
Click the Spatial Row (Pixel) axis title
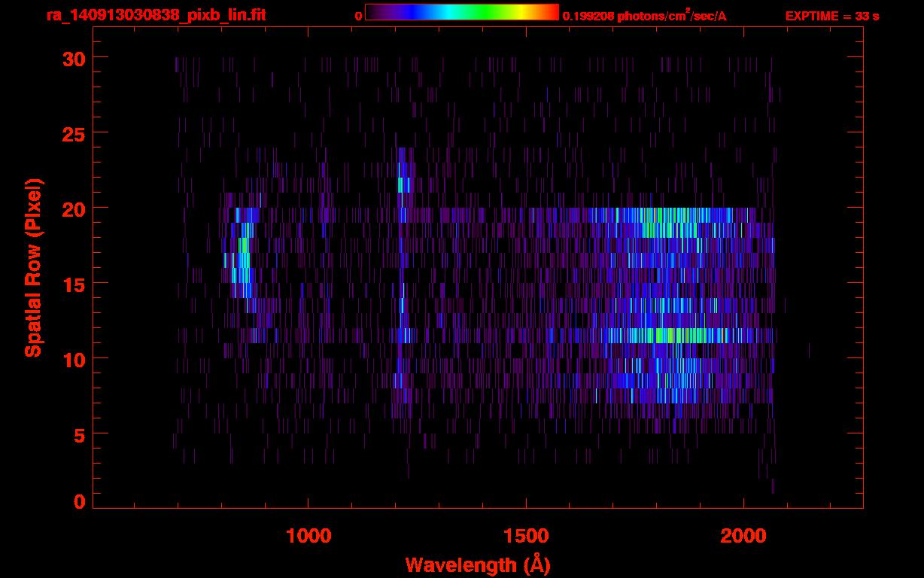click(x=33, y=268)
